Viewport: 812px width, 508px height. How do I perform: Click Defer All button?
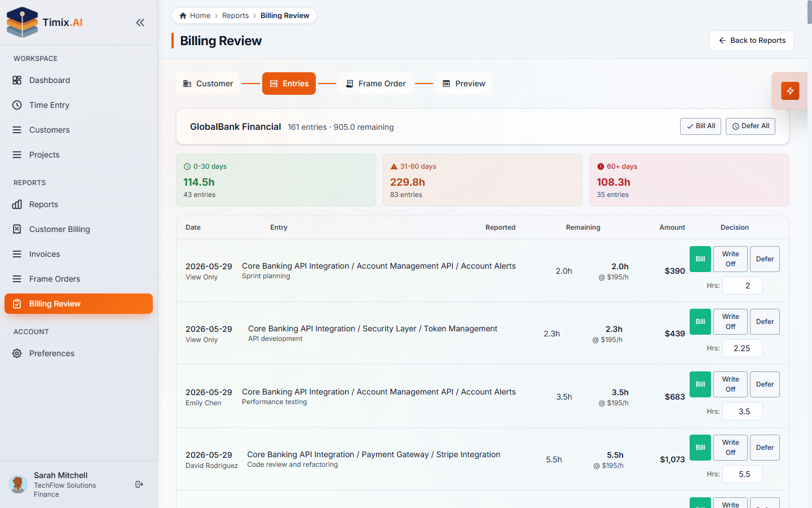coord(751,126)
